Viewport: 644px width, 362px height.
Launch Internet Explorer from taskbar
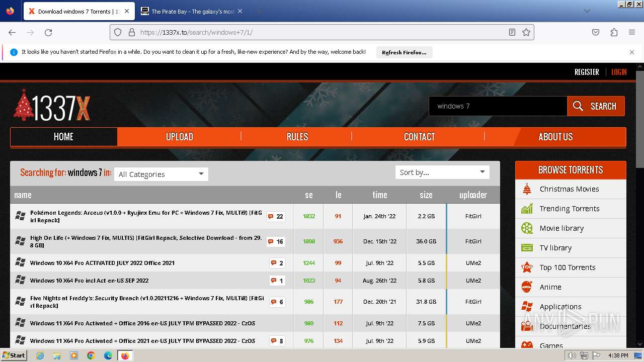pos(40,355)
